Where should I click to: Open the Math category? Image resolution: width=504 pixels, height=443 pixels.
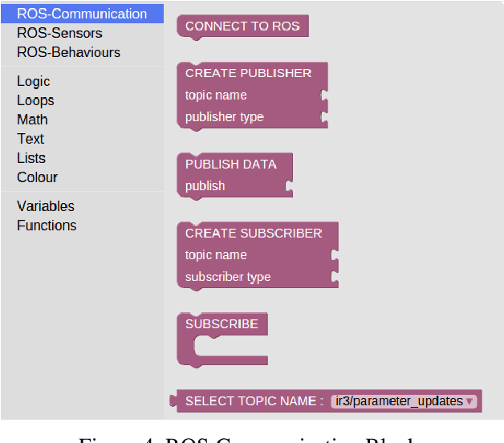pos(32,120)
